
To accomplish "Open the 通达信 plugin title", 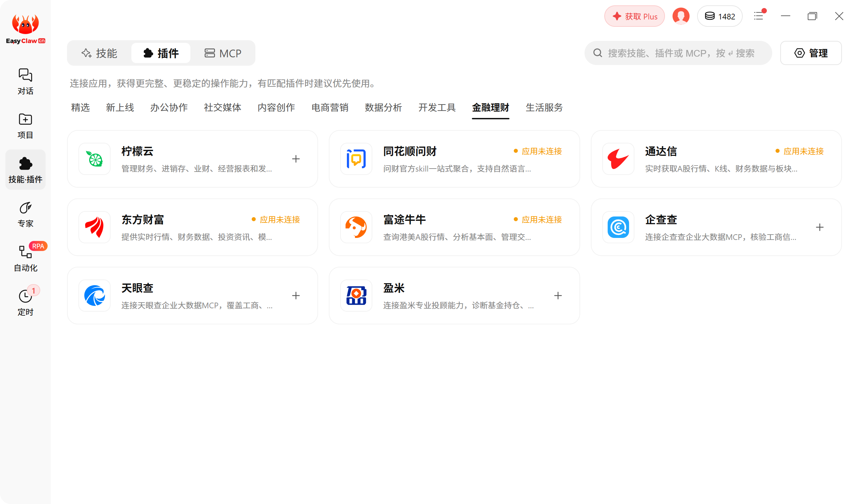I will tap(661, 151).
